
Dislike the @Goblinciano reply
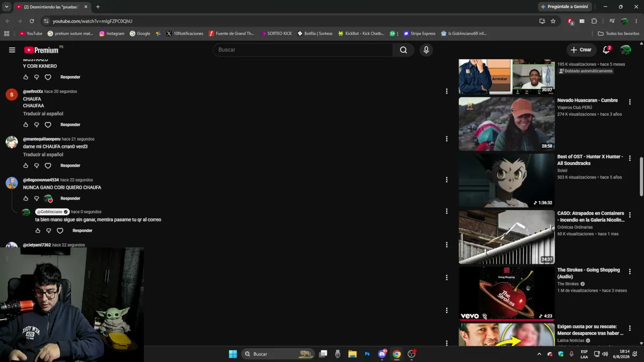[49, 231]
